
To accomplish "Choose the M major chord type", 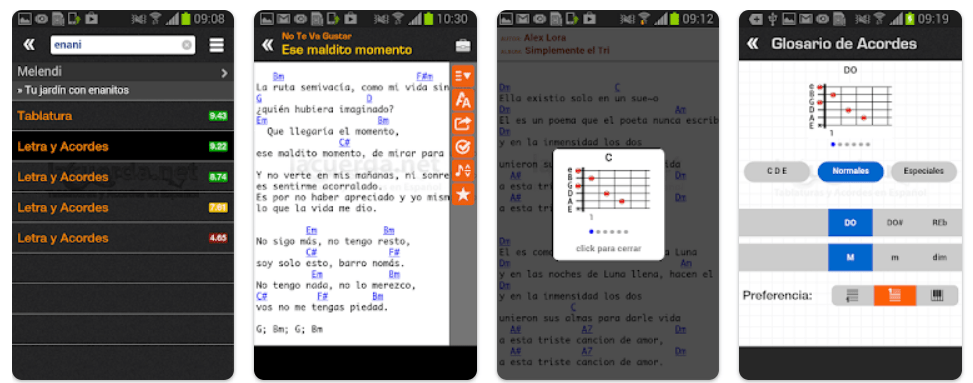I will pyautogui.click(x=850, y=258).
